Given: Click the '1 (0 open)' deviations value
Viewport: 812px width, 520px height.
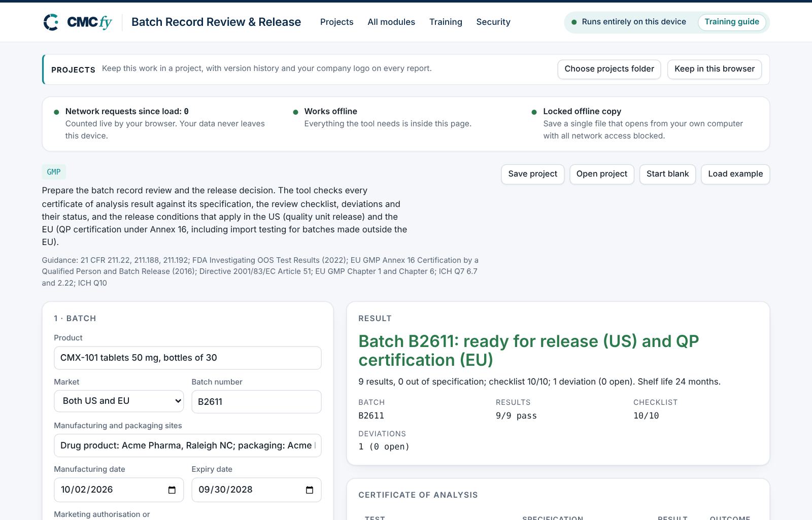Looking at the screenshot, I should click(384, 446).
